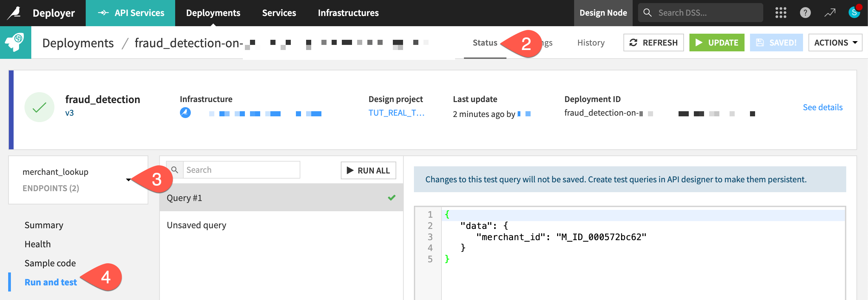Viewport: 868px width, 300px height.
Task: Open the user profile avatar
Action: (854, 13)
